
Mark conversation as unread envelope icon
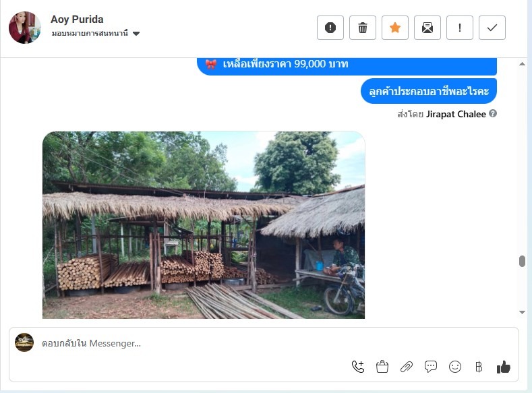click(x=427, y=28)
